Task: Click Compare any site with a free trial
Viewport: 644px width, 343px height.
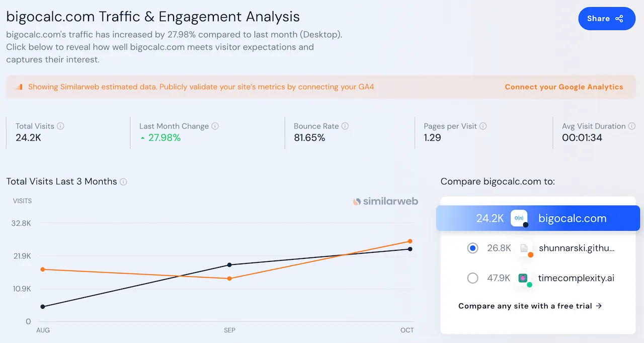Action: pos(530,306)
